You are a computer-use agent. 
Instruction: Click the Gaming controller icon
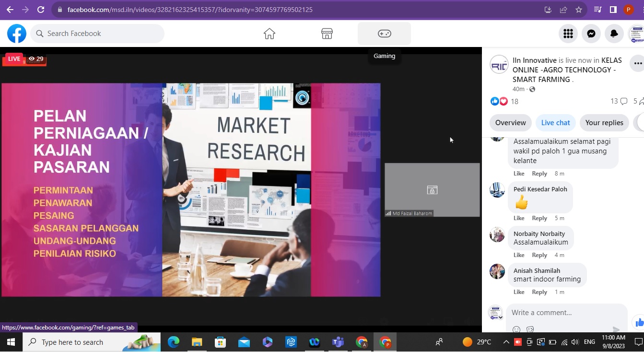(384, 34)
